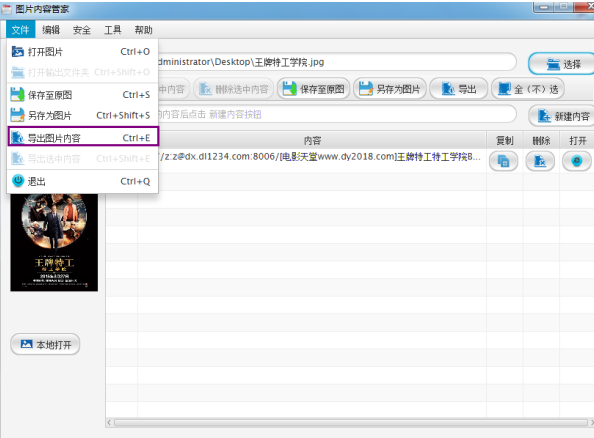Click the open icon in the content row
This screenshot has width=594, height=438.
coord(577,161)
